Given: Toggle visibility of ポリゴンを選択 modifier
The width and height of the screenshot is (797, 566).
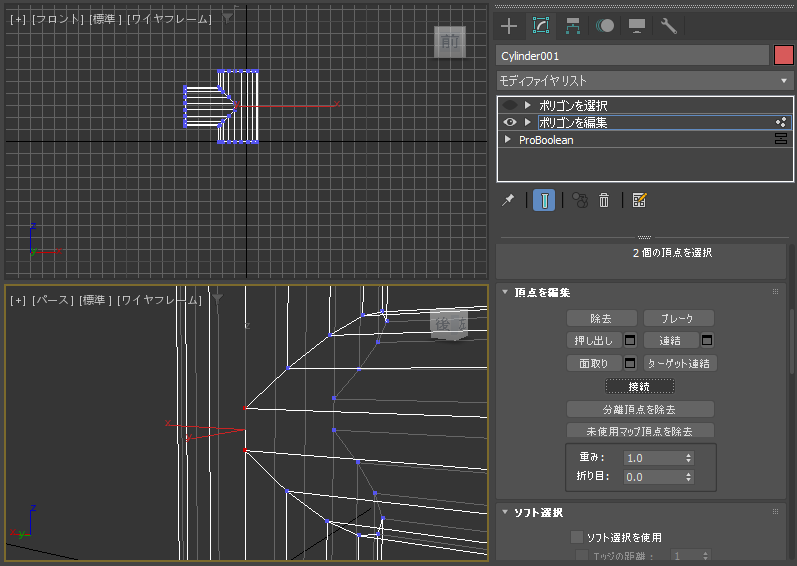Looking at the screenshot, I should [509, 105].
